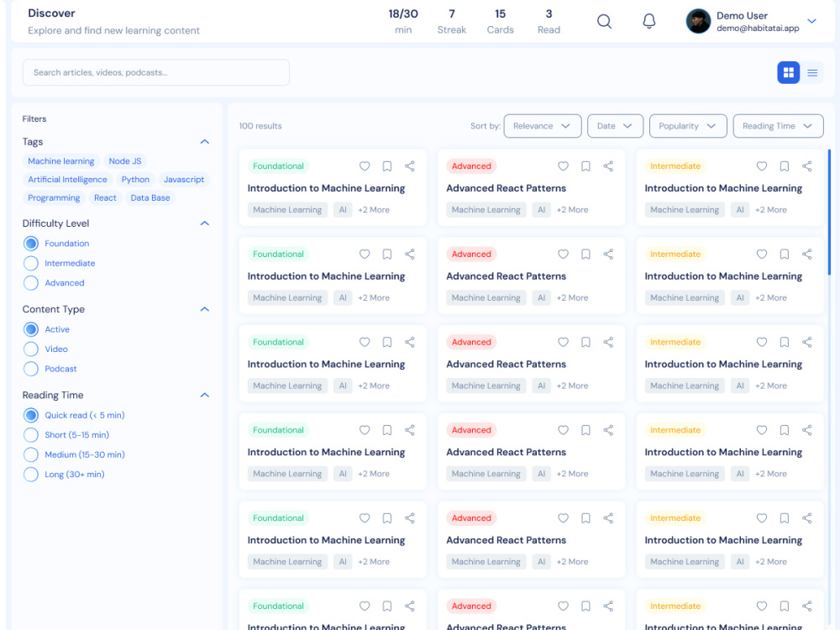Share the top Intermediate card
The image size is (840, 630).
click(806, 166)
